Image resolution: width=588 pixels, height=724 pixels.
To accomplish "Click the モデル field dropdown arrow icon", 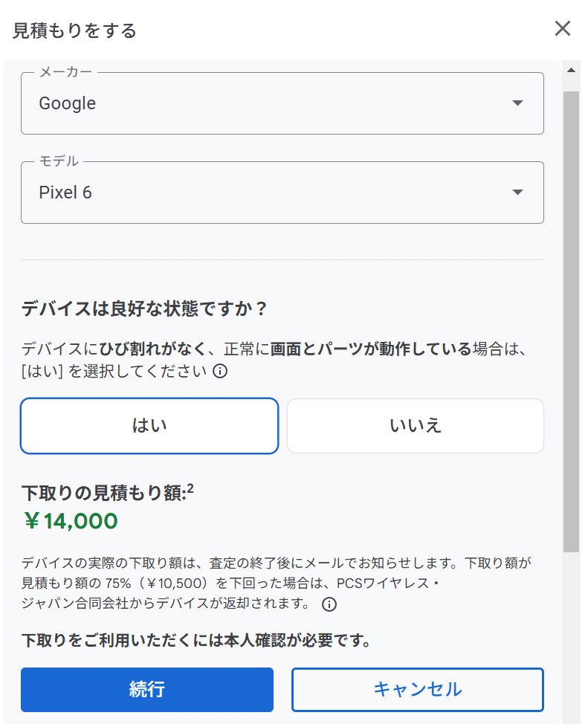I will tap(517, 192).
